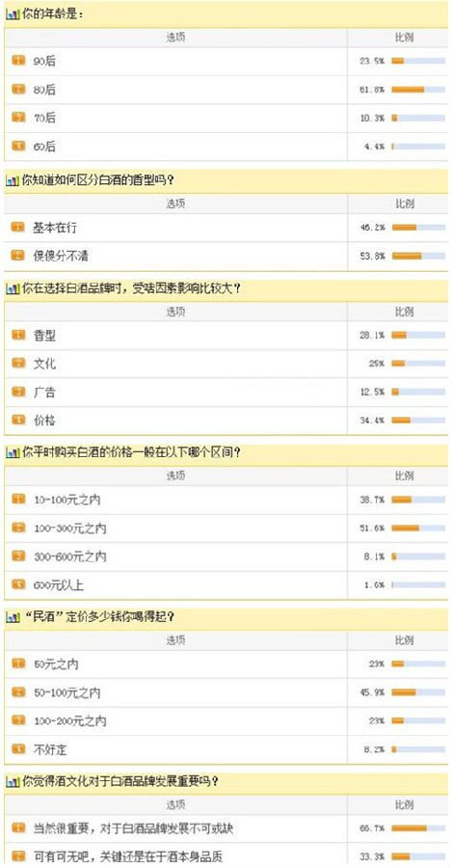
Task: Click chart icon beside 酒文化 importance question
Action: pos(13,781)
